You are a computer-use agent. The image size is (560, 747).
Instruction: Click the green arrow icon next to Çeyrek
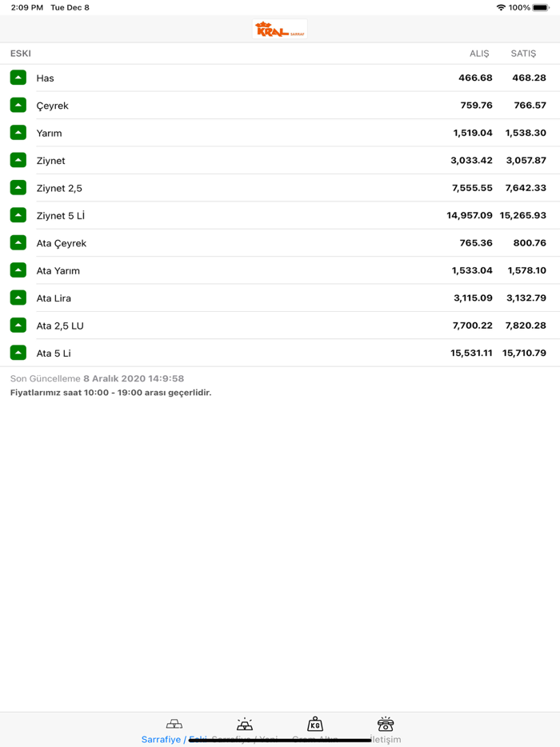[18, 105]
